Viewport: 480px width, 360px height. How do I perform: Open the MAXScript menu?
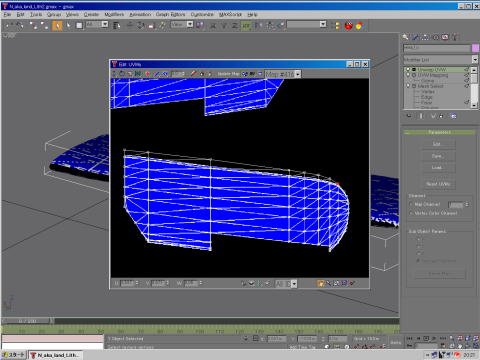click(x=230, y=15)
